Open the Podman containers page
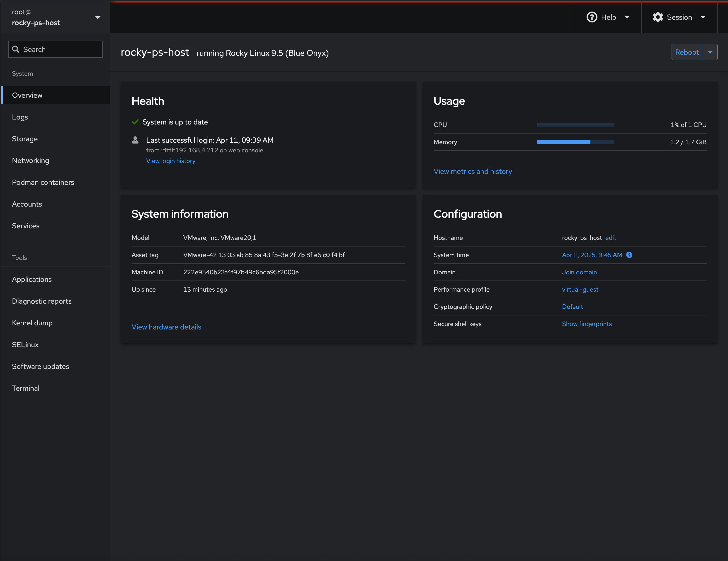 pyautogui.click(x=43, y=183)
